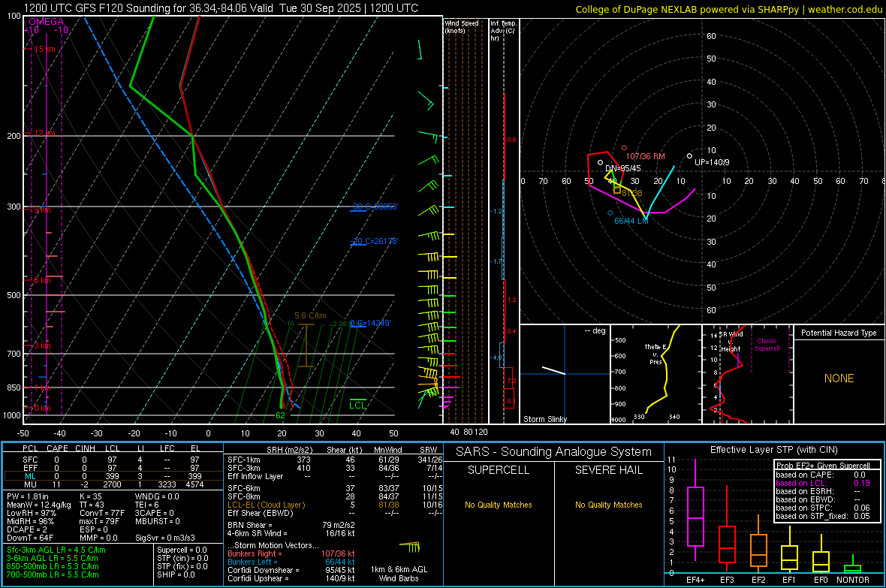Click the Inf. Temp. Adv. heading

point(503,31)
